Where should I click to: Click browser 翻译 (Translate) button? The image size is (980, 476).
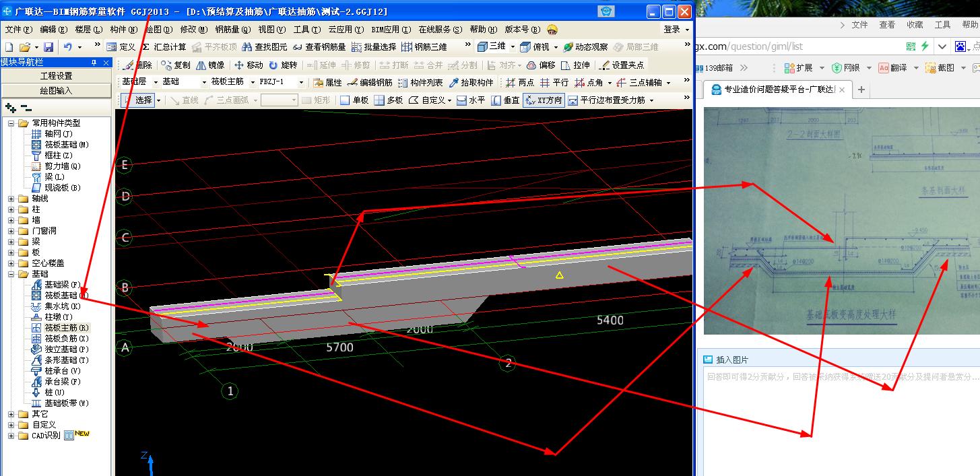tap(891, 68)
